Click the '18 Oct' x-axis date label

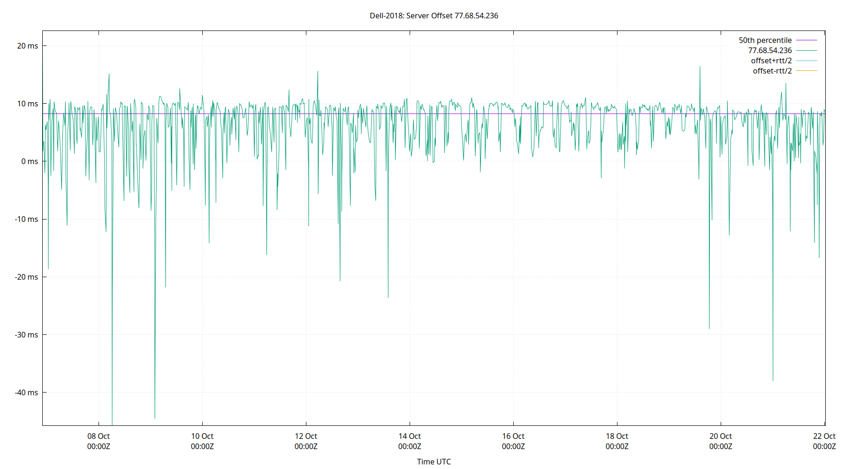point(617,436)
